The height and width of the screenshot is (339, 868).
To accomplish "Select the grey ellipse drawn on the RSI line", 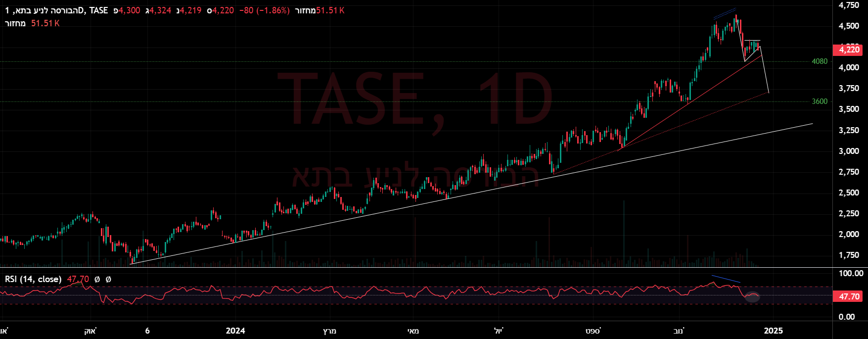I will tap(752, 297).
